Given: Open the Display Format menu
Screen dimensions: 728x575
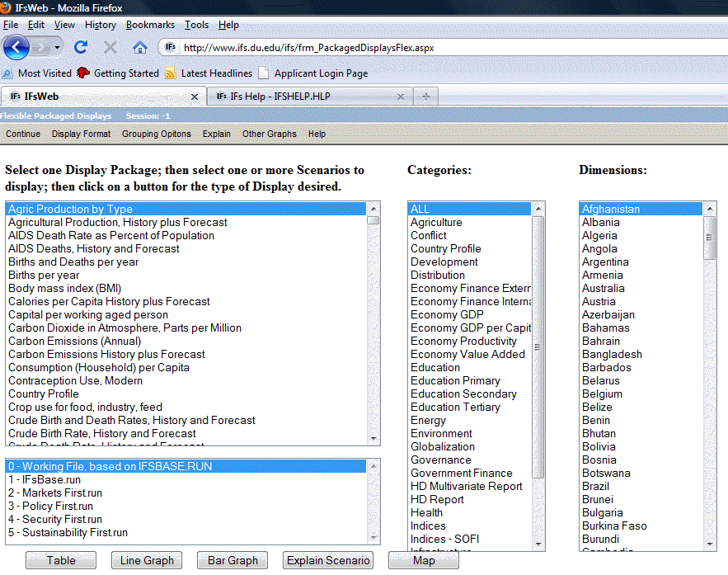Looking at the screenshot, I should tap(81, 134).
